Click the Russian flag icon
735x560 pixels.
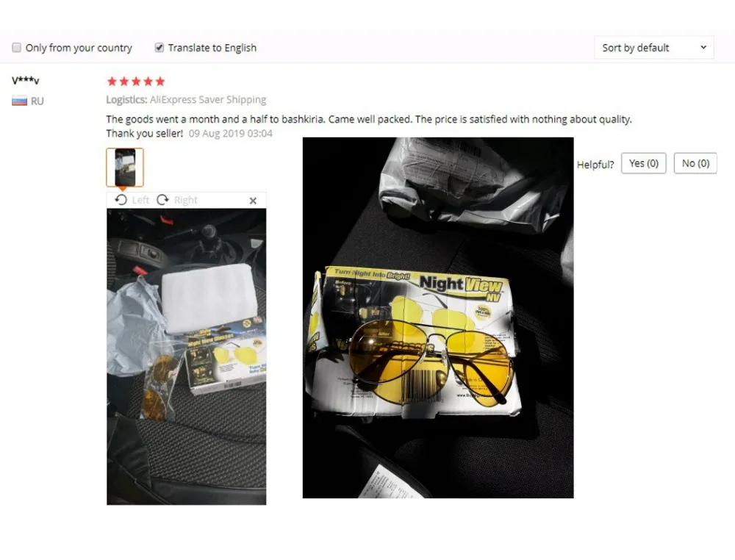(20, 101)
